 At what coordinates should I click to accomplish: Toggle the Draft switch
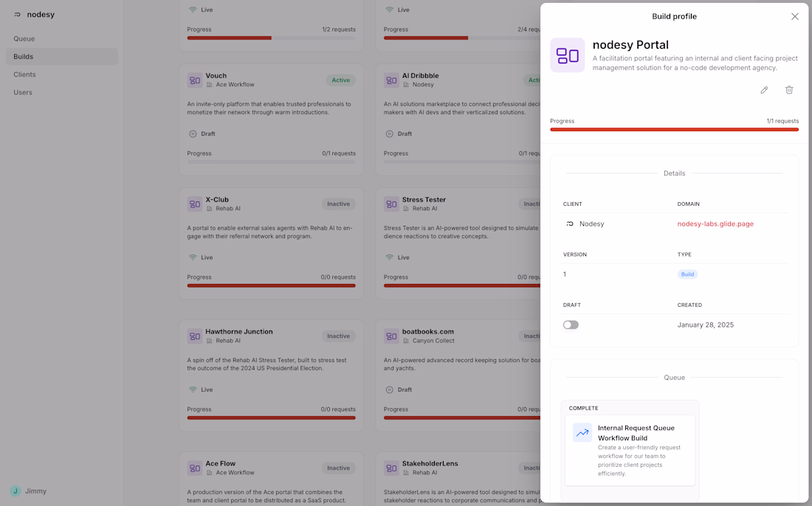[x=571, y=325]
